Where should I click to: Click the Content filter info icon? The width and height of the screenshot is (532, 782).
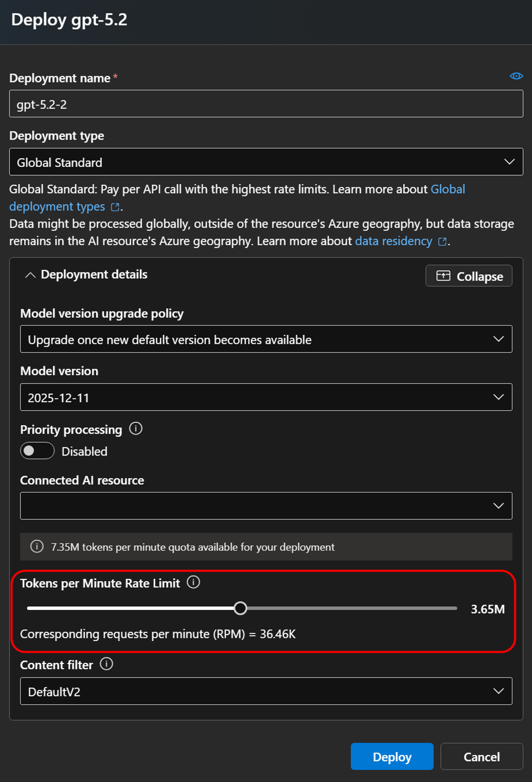pos(107,664)
